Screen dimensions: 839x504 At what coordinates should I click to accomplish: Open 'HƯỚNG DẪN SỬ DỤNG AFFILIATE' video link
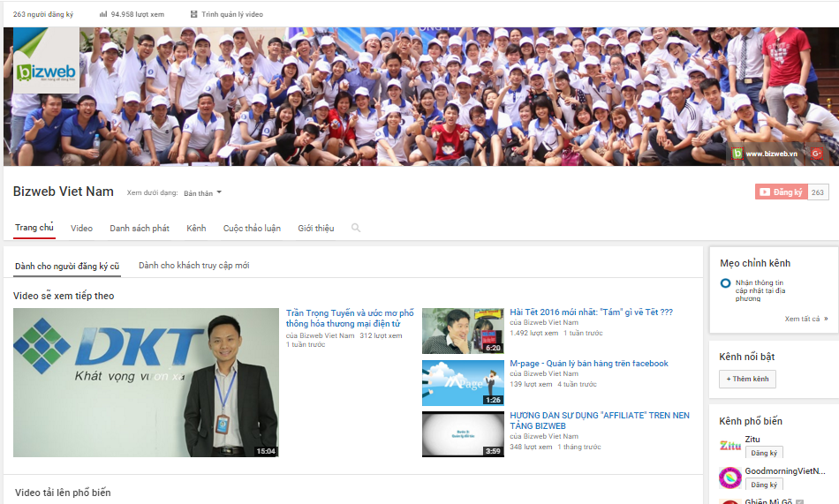pos(600,420)
